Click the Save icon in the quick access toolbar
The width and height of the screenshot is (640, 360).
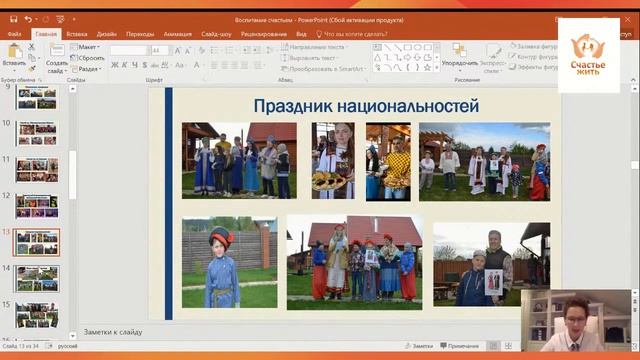[x=13, y=19]
